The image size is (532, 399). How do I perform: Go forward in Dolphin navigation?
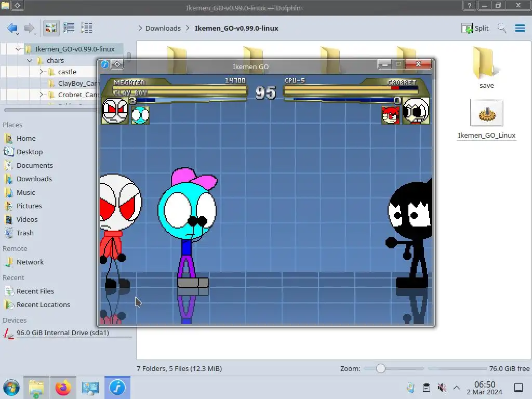(29, 28)
